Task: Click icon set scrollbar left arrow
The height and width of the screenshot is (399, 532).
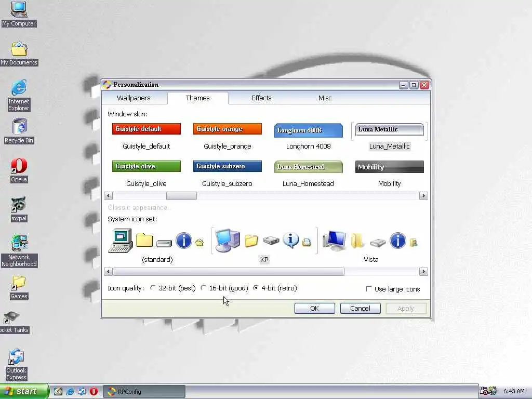Action: coord(108,271)
